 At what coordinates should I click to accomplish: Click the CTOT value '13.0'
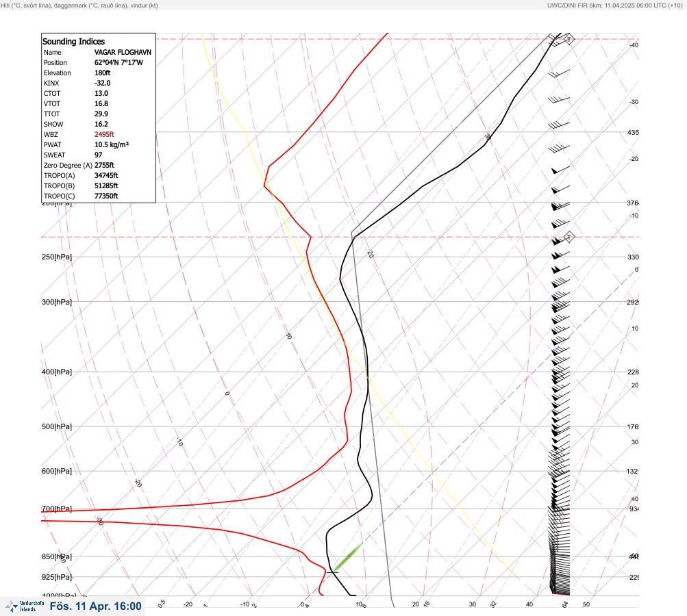(x=101, y=93)
